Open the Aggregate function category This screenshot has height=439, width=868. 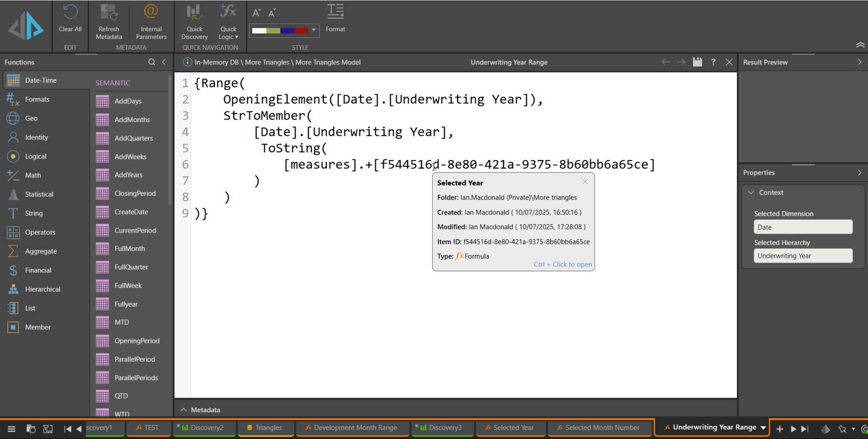click(45, 251)
